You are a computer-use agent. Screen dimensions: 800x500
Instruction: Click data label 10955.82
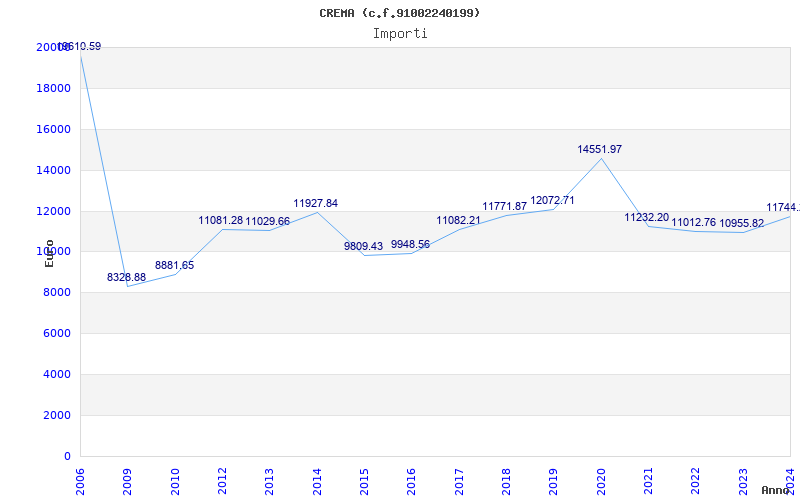(x=741, y=223)
